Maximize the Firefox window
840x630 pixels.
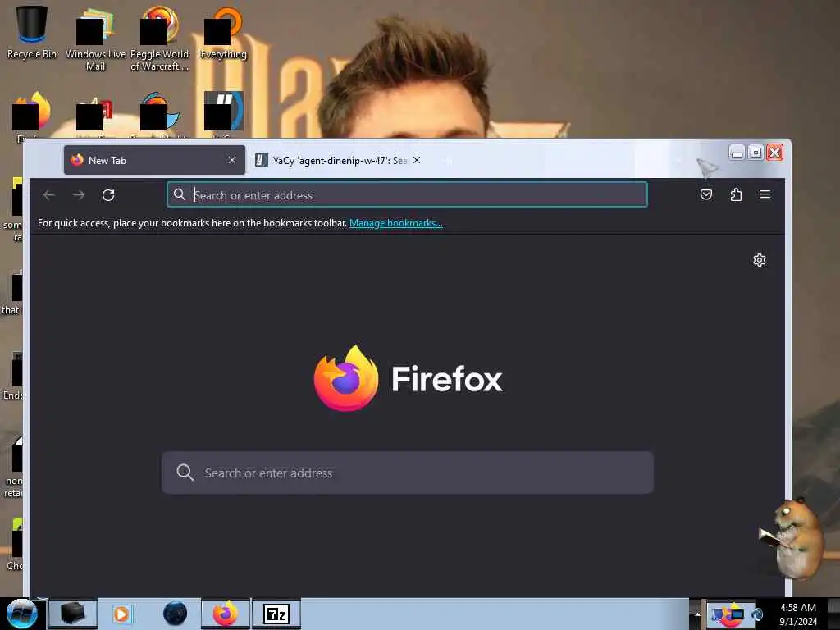point(756,153)
